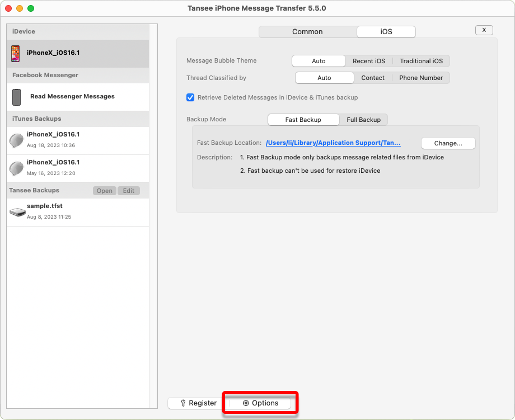
Task: Select iTunes backup dated May 16, 2023
Action: point(78,169)
